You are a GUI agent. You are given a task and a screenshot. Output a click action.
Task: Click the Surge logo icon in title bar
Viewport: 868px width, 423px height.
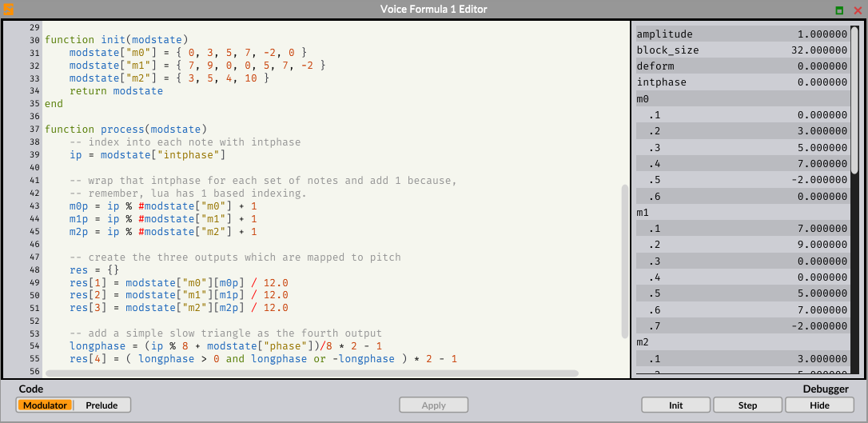point(9,10)
